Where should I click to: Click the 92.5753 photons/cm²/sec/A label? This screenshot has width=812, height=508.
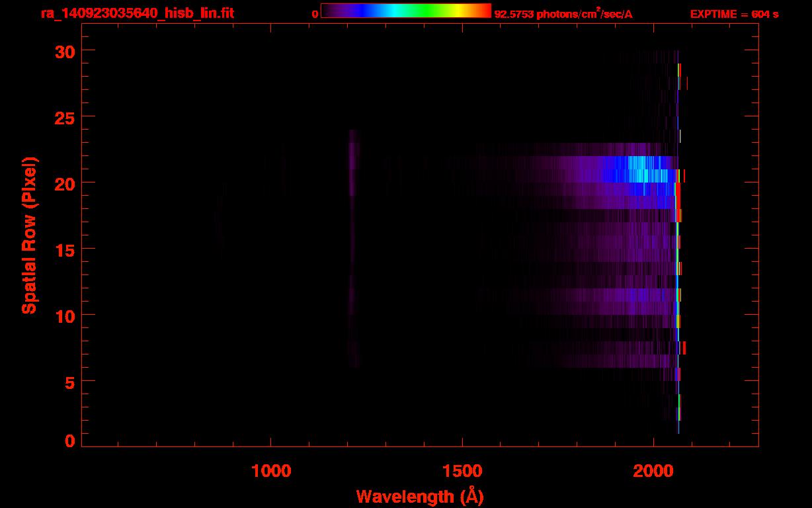click(x=563, y=14)
